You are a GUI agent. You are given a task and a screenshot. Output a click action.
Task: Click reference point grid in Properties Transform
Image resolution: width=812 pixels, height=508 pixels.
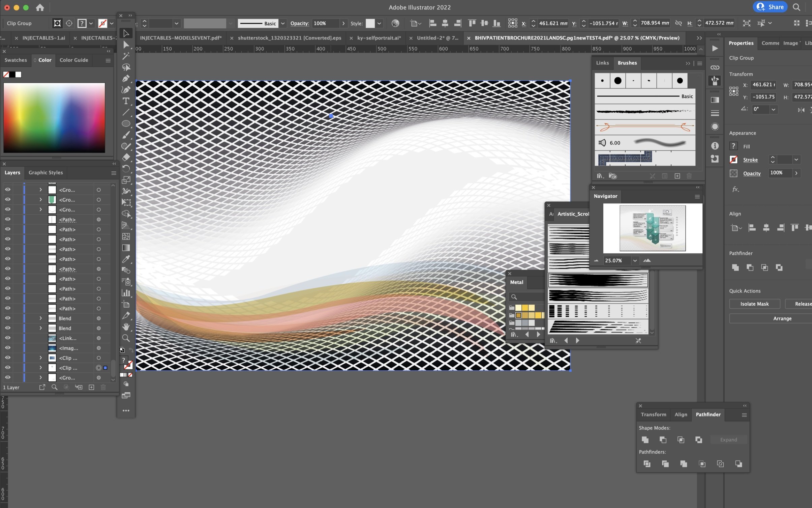pos(733,91)
